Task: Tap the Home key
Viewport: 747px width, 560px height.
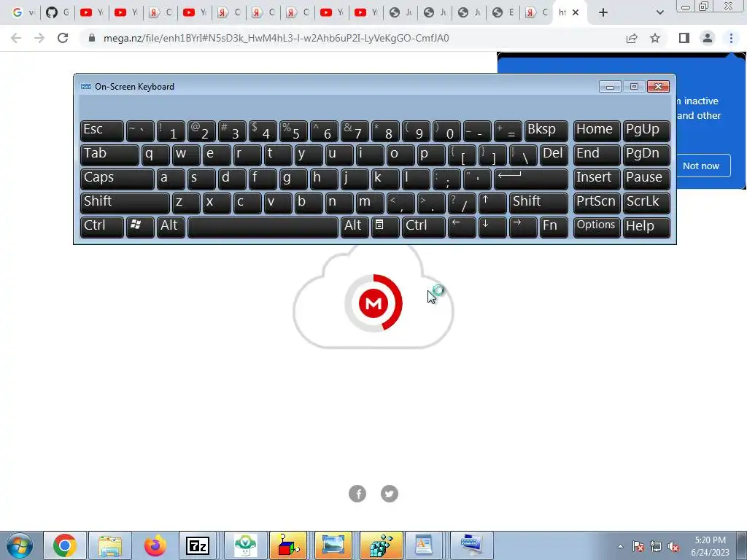Action: pos(597,131)
